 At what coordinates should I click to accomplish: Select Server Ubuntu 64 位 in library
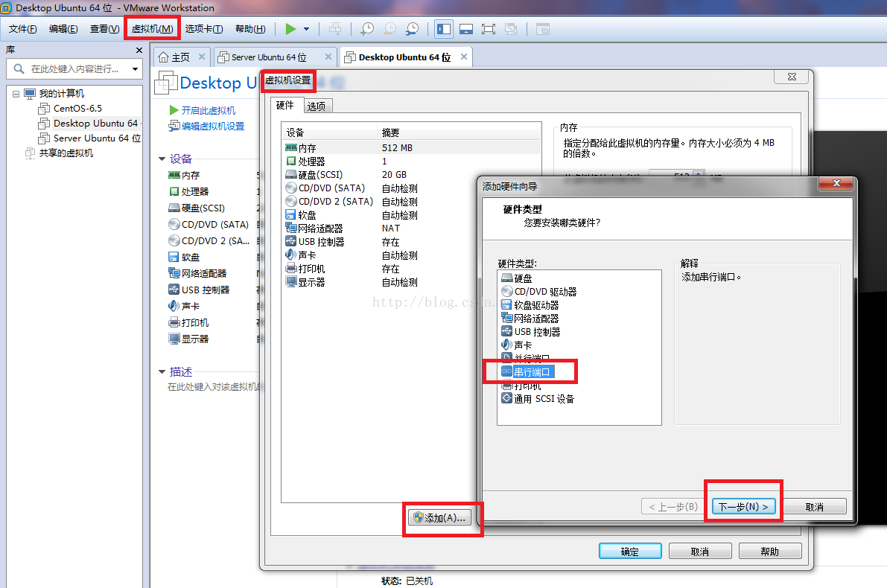click(89, 138)
